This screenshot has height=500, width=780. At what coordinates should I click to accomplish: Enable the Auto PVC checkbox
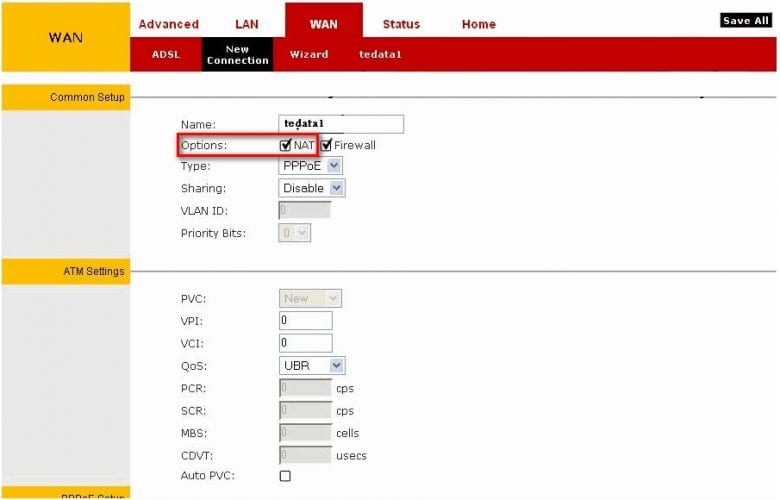285,476
